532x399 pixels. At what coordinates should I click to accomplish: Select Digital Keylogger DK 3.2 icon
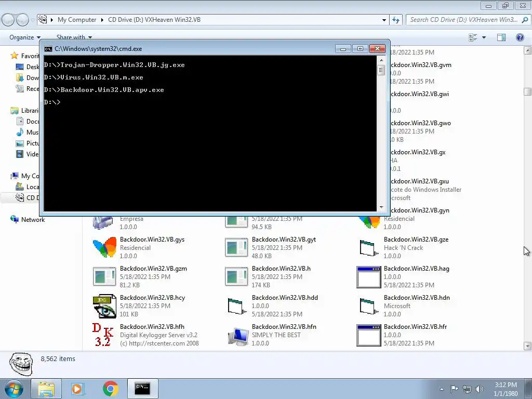point(103,335)
